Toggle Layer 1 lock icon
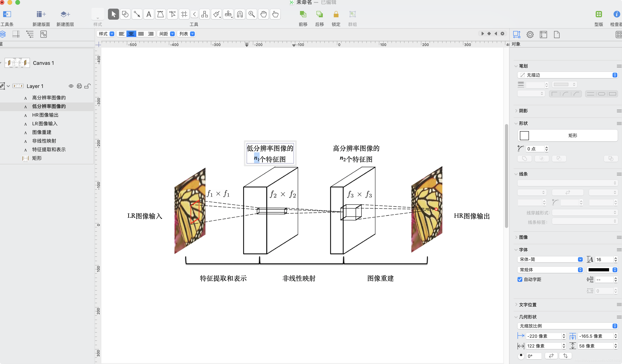The height and width of the screenshot is (364, 622). click(87, 86)
